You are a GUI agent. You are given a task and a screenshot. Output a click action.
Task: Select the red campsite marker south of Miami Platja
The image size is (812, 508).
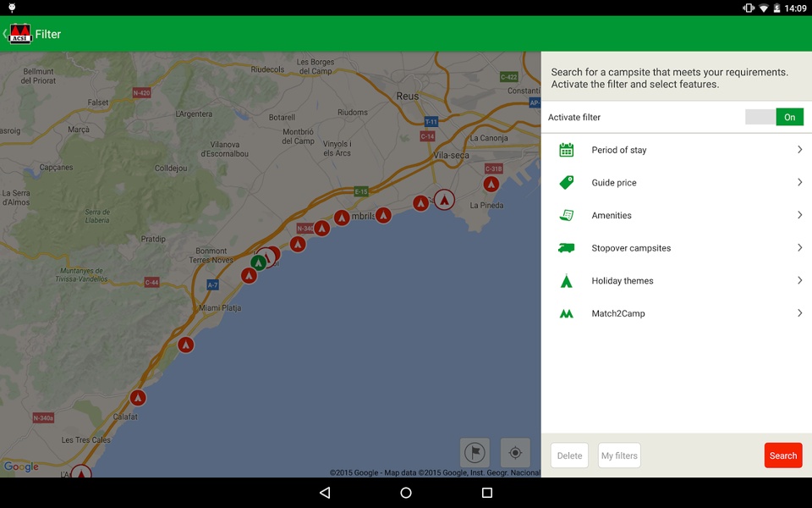(x=186, y=345)
